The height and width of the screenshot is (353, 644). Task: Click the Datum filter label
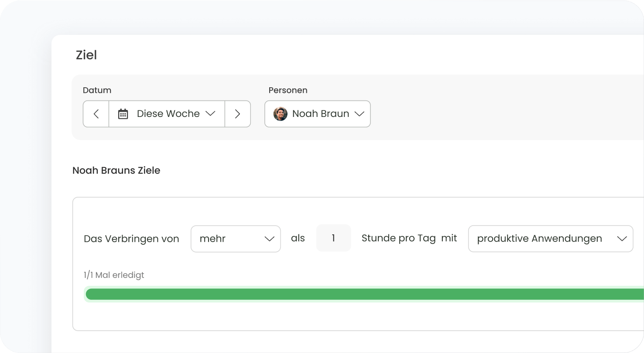click(97, 90)
